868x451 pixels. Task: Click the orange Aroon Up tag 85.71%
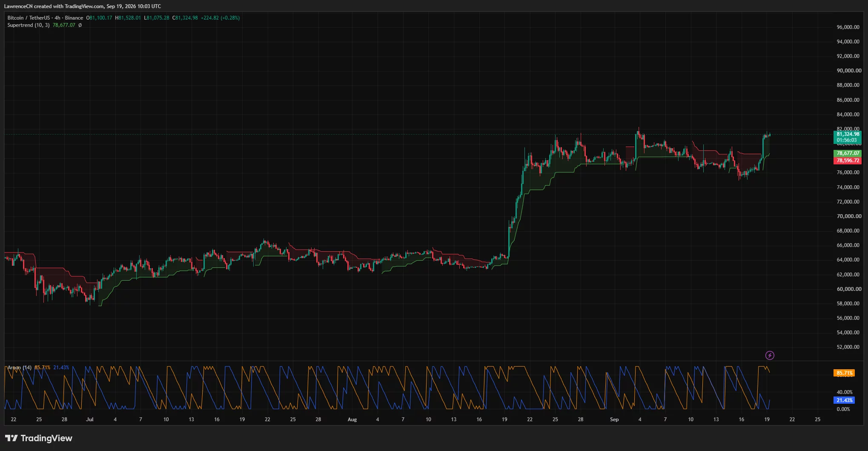(844, 373)
